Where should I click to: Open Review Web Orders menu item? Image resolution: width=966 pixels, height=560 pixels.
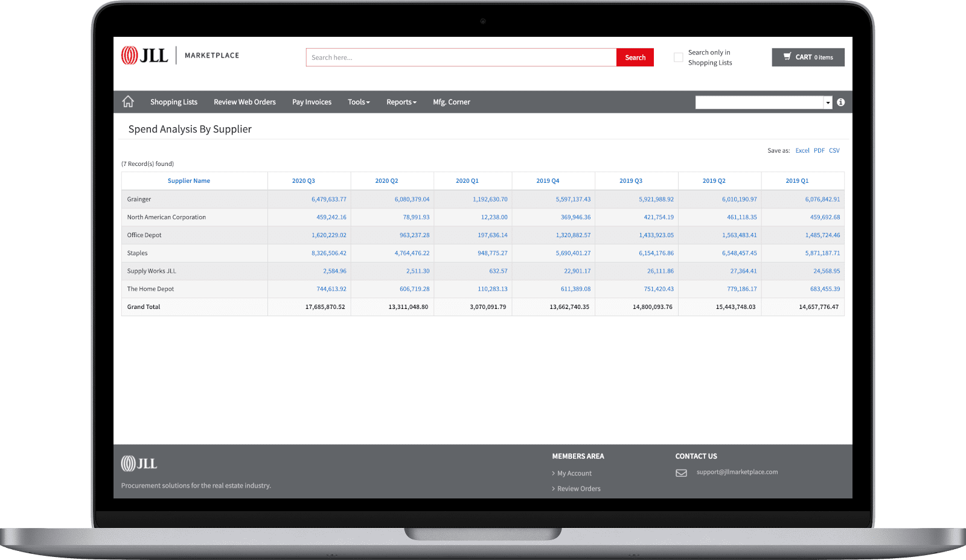pyautogui.click(x=245, y=102)
